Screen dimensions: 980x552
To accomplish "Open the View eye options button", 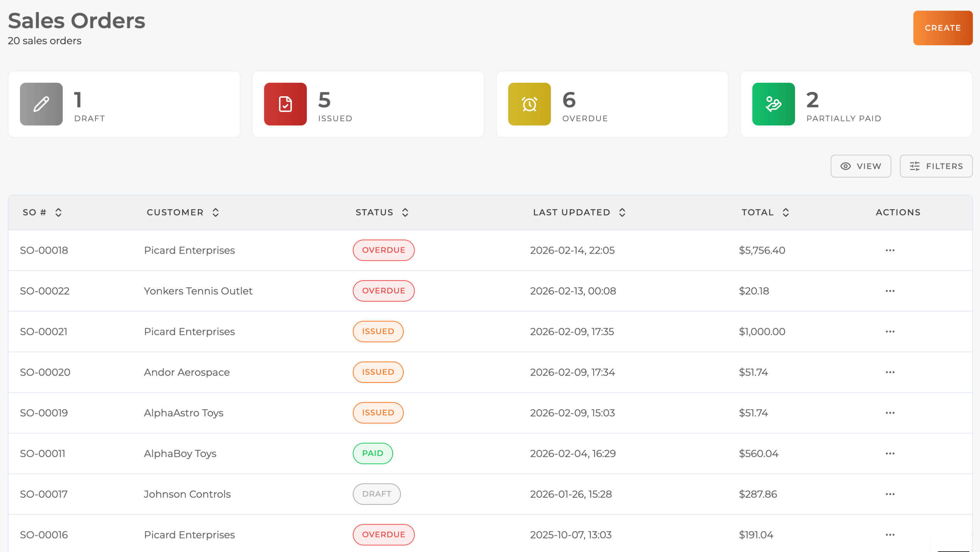I will tap(860, 166).
